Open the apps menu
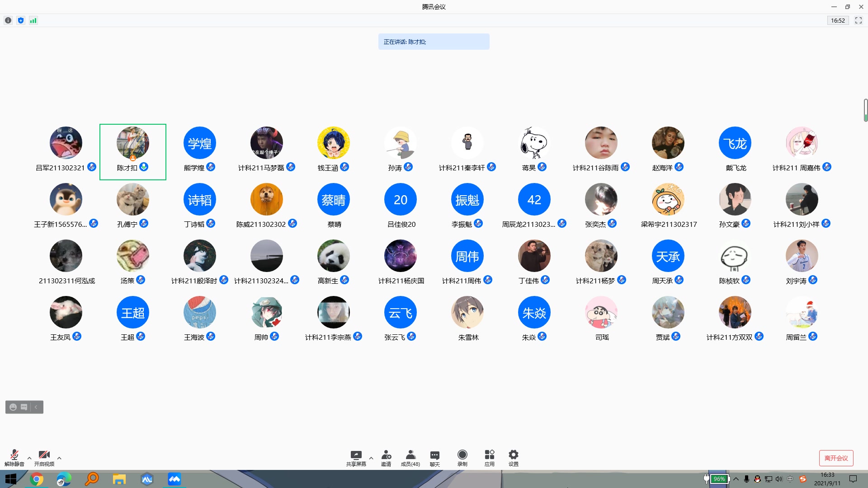 (489, 457)
